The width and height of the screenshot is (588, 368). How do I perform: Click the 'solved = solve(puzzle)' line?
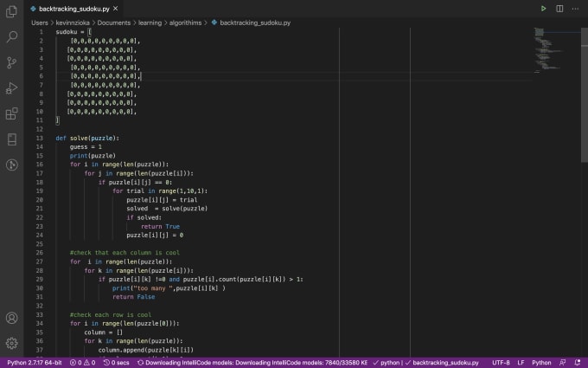point(167,209)
